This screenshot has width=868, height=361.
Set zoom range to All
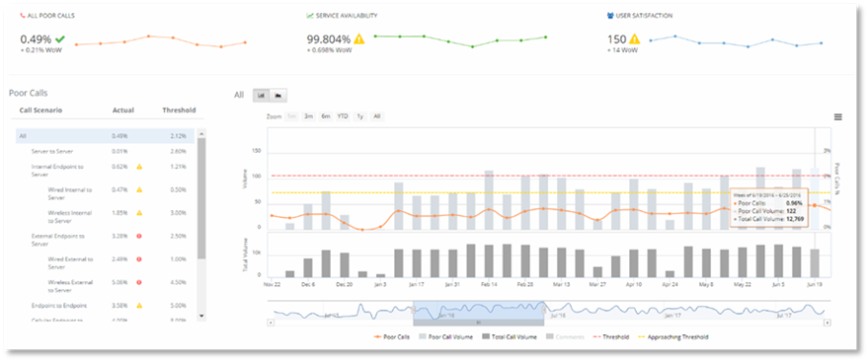point(377,116)
